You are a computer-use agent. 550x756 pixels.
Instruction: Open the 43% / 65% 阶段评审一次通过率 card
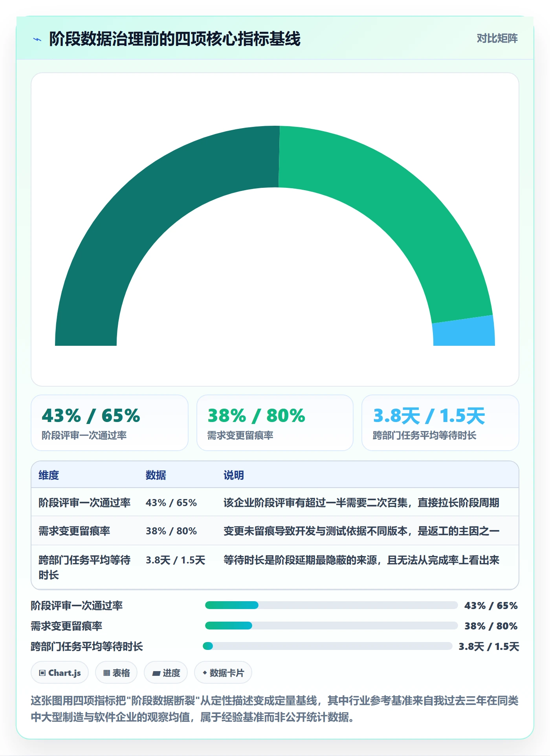pos(110,423)
